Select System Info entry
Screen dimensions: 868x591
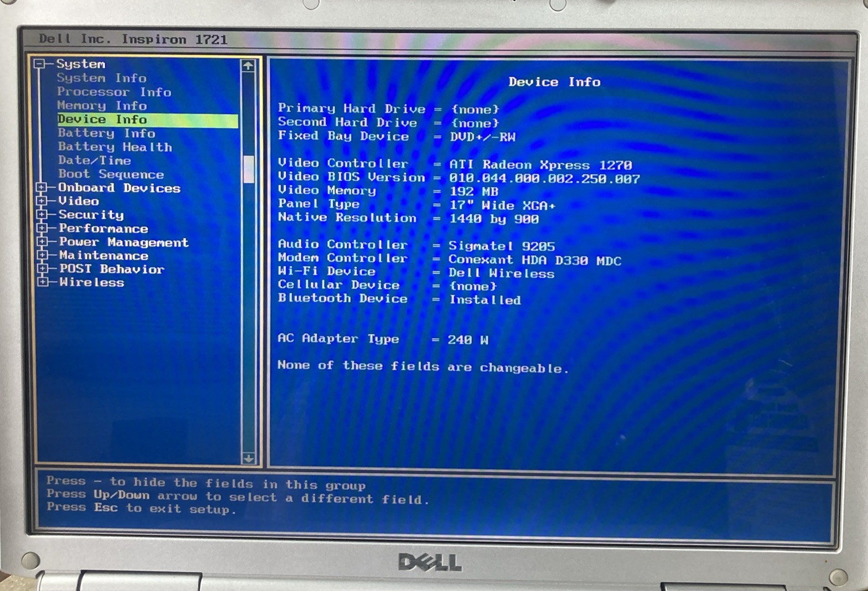pyautogui.click(x=101, y=78)
